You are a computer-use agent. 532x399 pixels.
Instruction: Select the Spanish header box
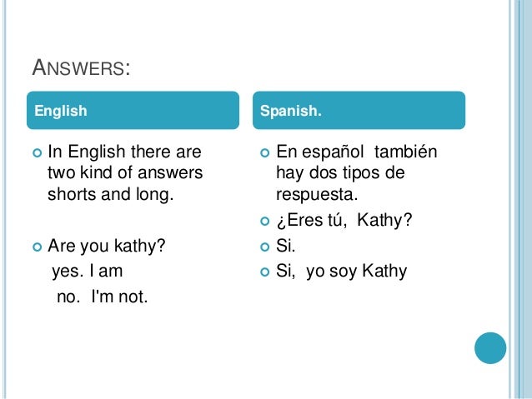point(359,110)
